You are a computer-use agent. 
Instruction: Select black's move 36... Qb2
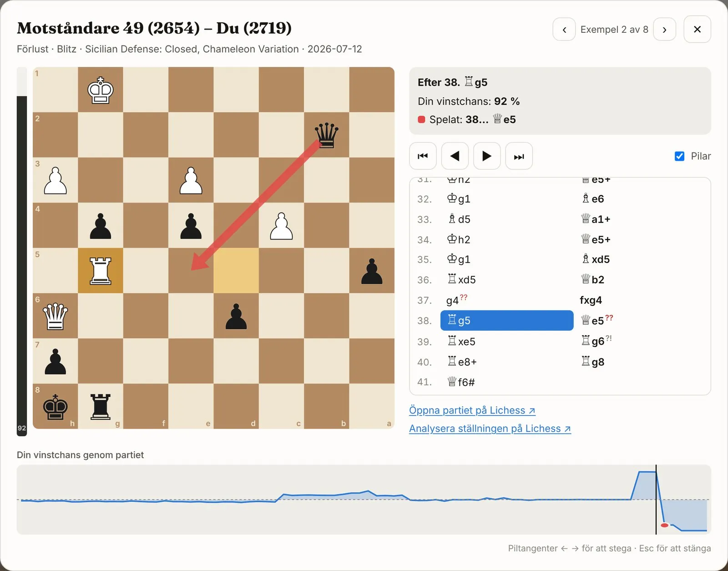(592, 280)
